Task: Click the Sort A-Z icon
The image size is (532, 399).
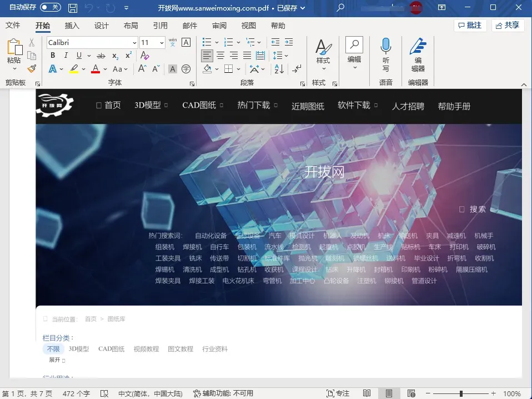Action: [279, 69]
